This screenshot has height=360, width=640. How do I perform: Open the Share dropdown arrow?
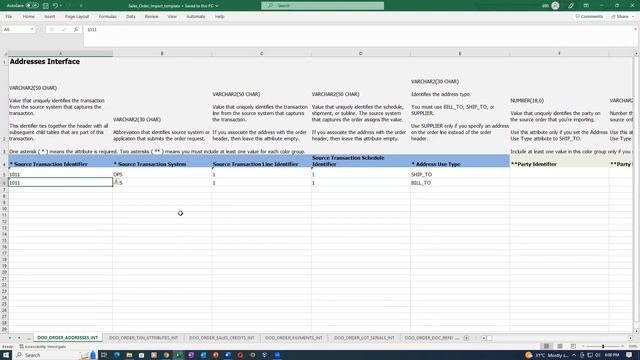(x=633, y=17)
